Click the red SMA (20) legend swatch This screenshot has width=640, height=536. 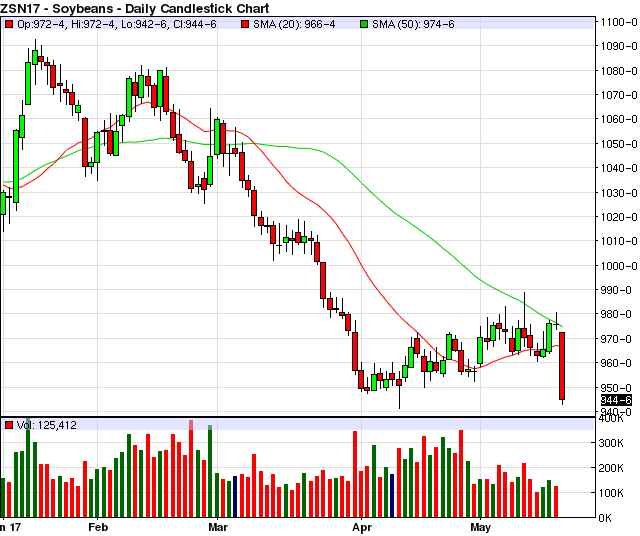coord(245,24)
